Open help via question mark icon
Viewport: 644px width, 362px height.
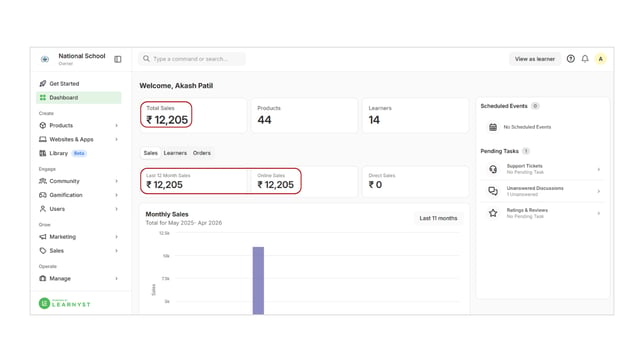pyautogui.click(x=570, y=59)
